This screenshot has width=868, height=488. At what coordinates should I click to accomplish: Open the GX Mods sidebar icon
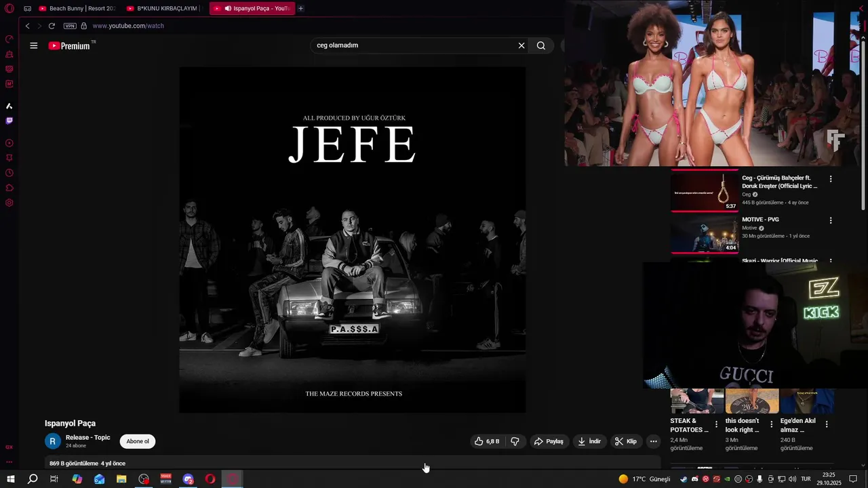pyautogui.click(x=9, y=84)
